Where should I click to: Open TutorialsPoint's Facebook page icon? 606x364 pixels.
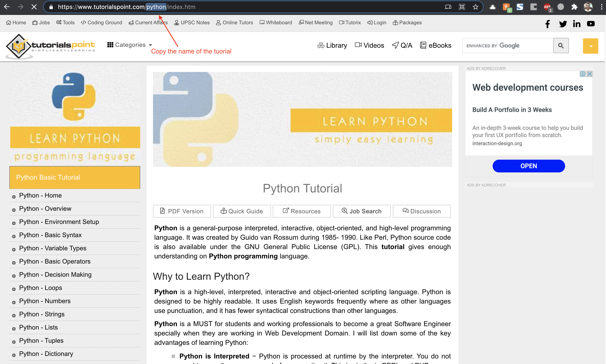tap(547, 24)
